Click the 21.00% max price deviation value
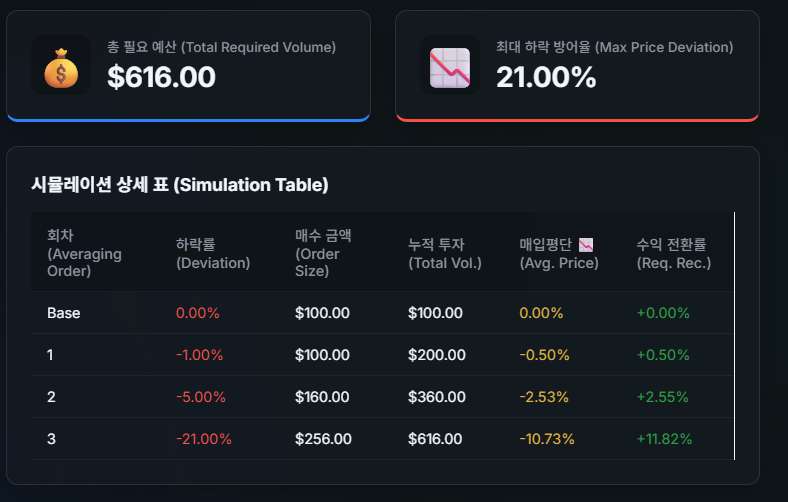The height and width of the screenshot is (502, 788). tap(546, 77)
